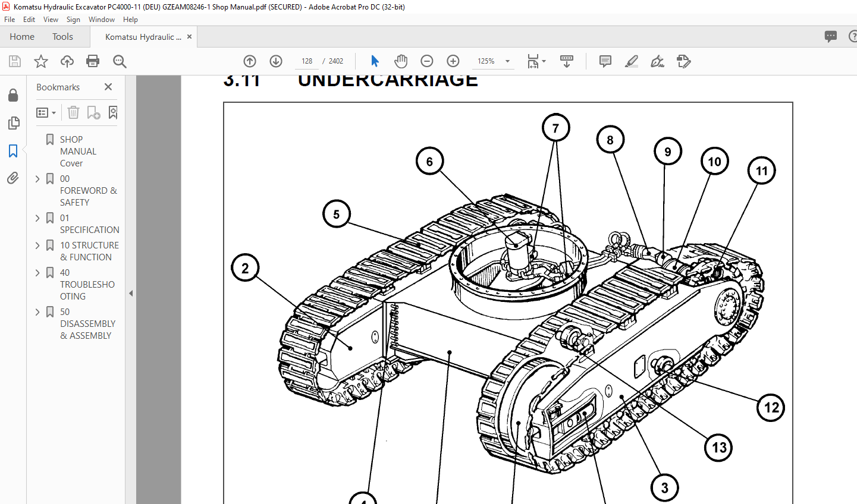Close the Komatsu Hydraulic document tab
Image resolution: width=857 pixels, height=504 pixels.
tap(189, 37)
